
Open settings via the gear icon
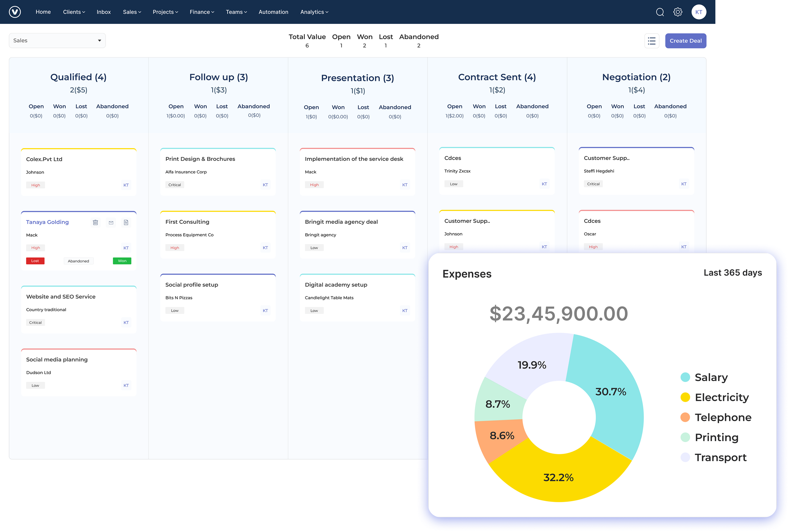point(678,12)
